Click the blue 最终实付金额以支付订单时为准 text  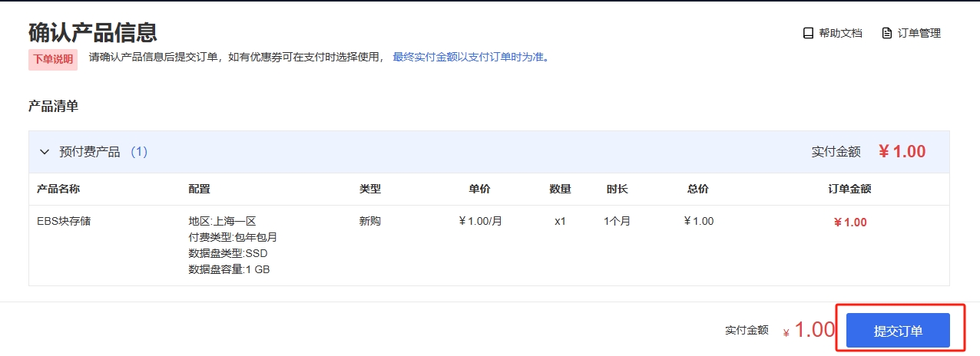(x=471, y=57)
